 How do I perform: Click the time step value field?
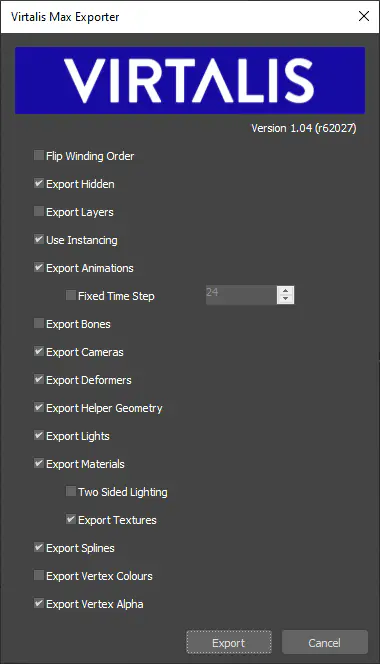tap(241, 295)
